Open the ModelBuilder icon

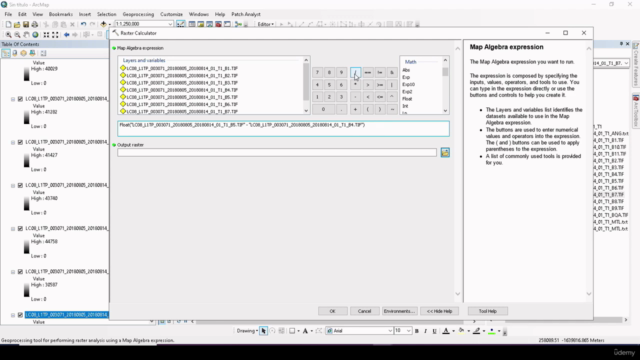[x=238, y=24]
